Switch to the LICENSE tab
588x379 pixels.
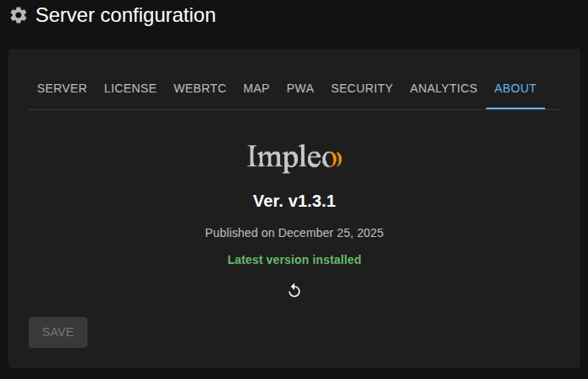pos(130,88)
